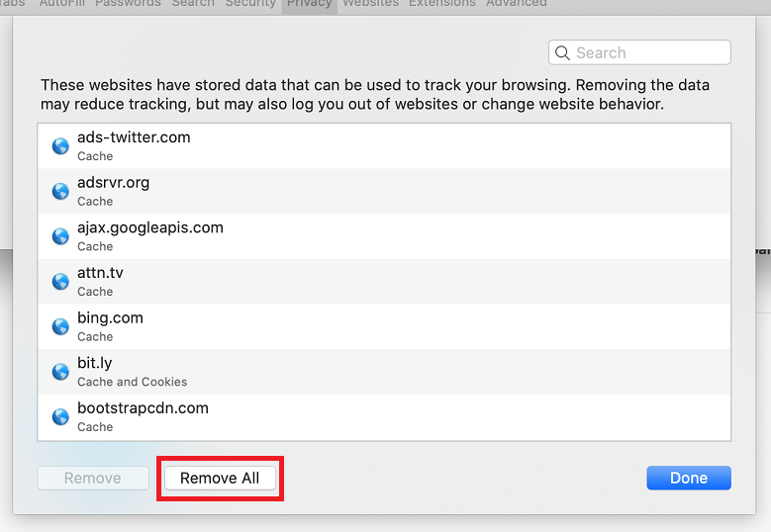Select the bing.com entry in the list
This screenshot has width=771, height=532.
coord(384,326)
